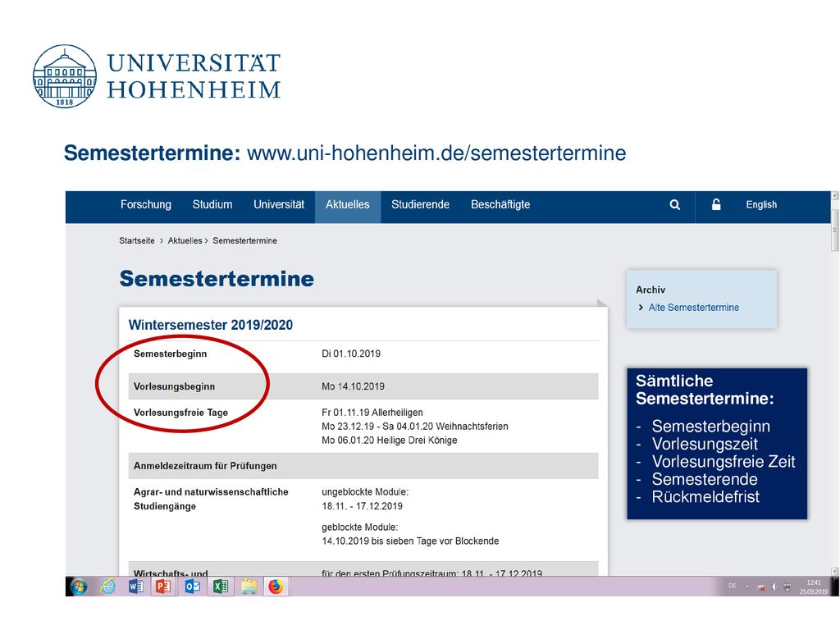The height and width of the screenshot is (630, 840).
Task: Open the Studium menu
Action: [212, 204]
